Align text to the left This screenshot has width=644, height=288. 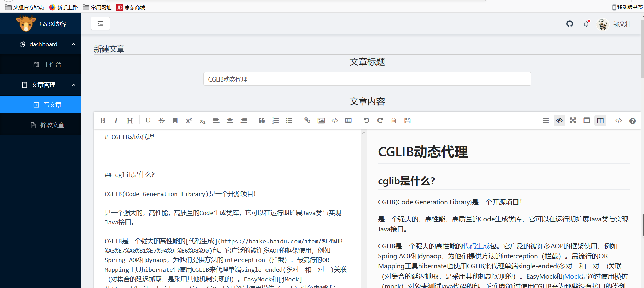tap(216, 120)
